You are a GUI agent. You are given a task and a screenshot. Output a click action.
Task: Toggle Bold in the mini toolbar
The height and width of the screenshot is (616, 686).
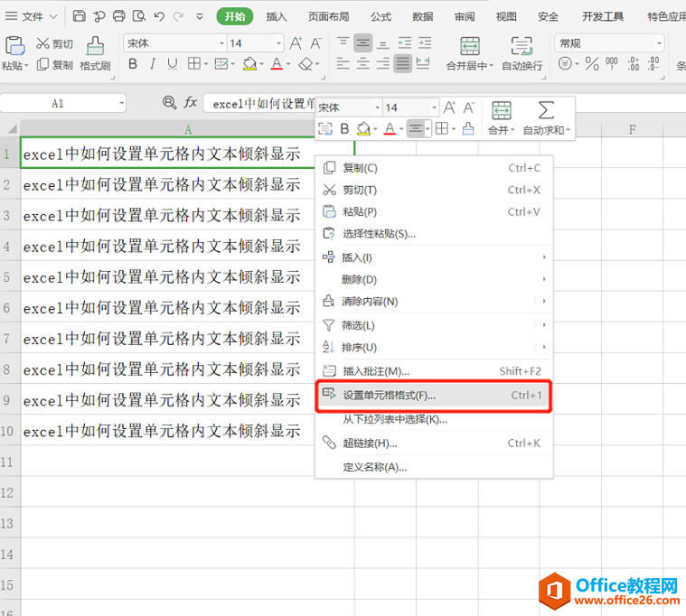344,129
